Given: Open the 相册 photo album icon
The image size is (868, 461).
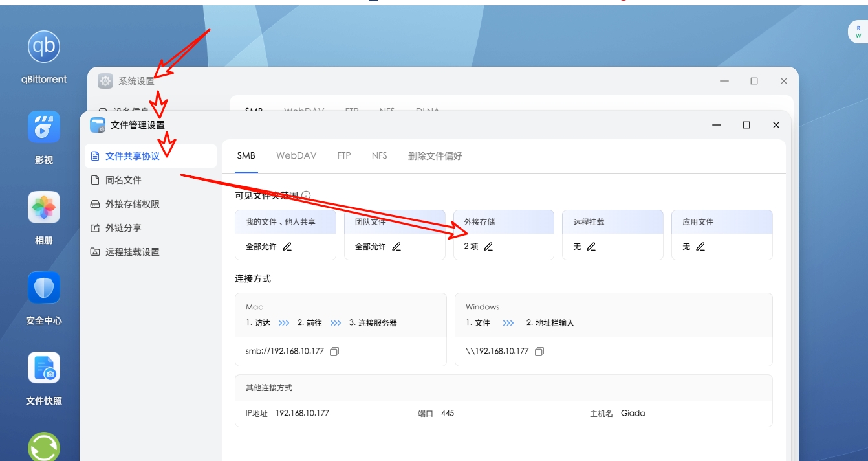Looking at the screenshot, I should pyautogui.click(x=44, y=207).
